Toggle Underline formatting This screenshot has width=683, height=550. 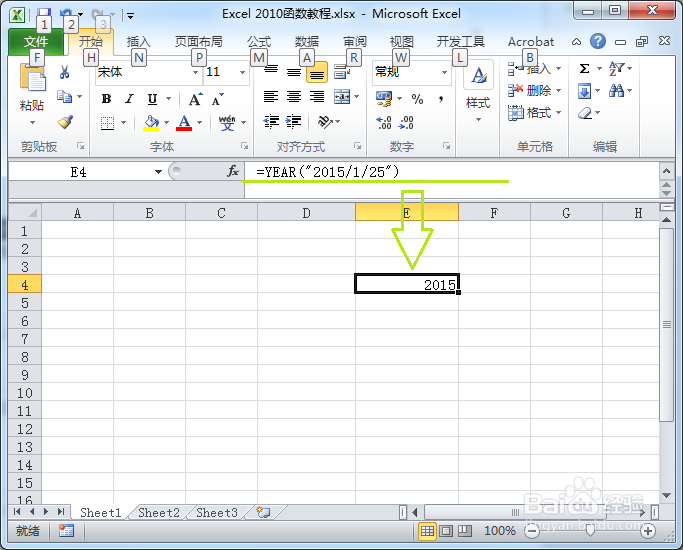pyautogui.click(x=152, y=99)
